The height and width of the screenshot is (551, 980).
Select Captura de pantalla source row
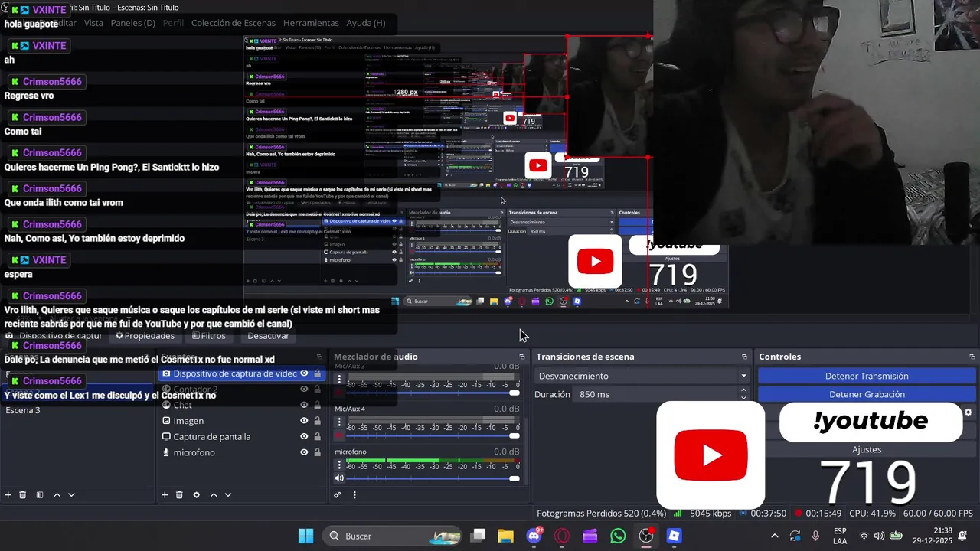tap(240, 436)
